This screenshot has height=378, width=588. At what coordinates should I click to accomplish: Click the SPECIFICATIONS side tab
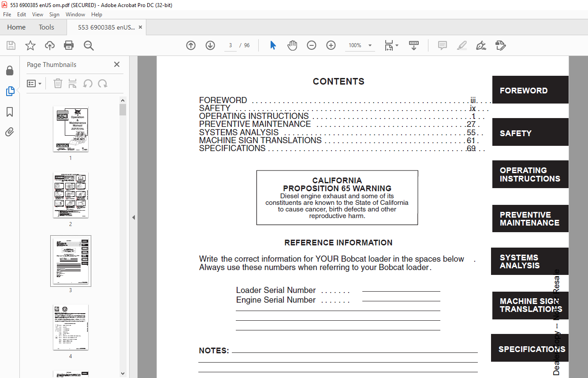tap(530, 348)
